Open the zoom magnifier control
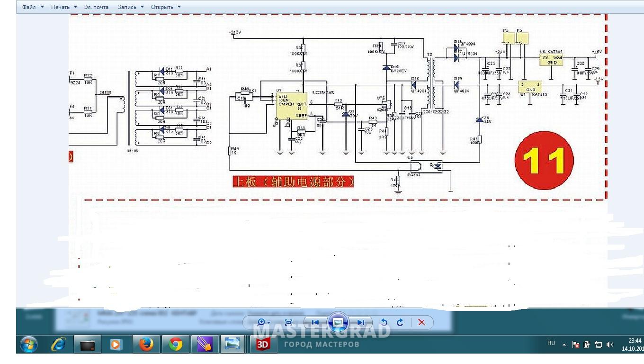This screenshot has width=644, height=364. [264, 323]
